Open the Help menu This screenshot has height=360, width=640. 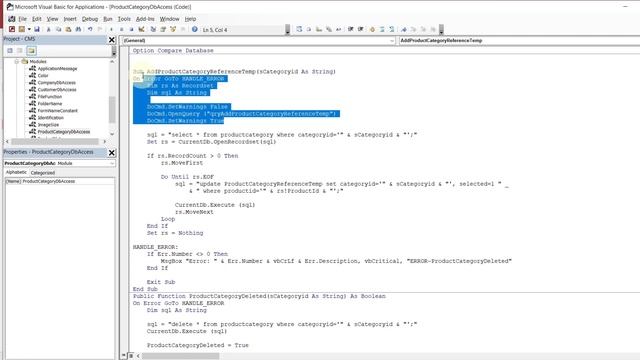(190, 19)
